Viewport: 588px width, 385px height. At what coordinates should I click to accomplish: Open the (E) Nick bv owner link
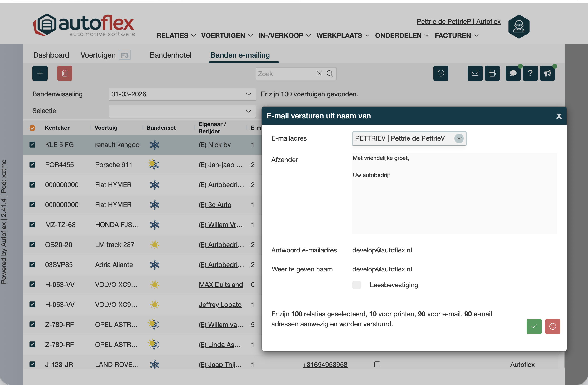click(215, 145)
